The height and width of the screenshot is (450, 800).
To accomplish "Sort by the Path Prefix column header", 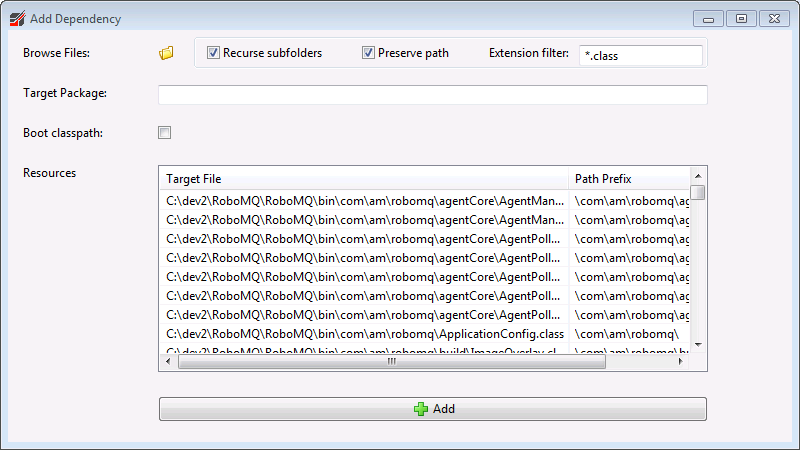I will tap(628, 179).
